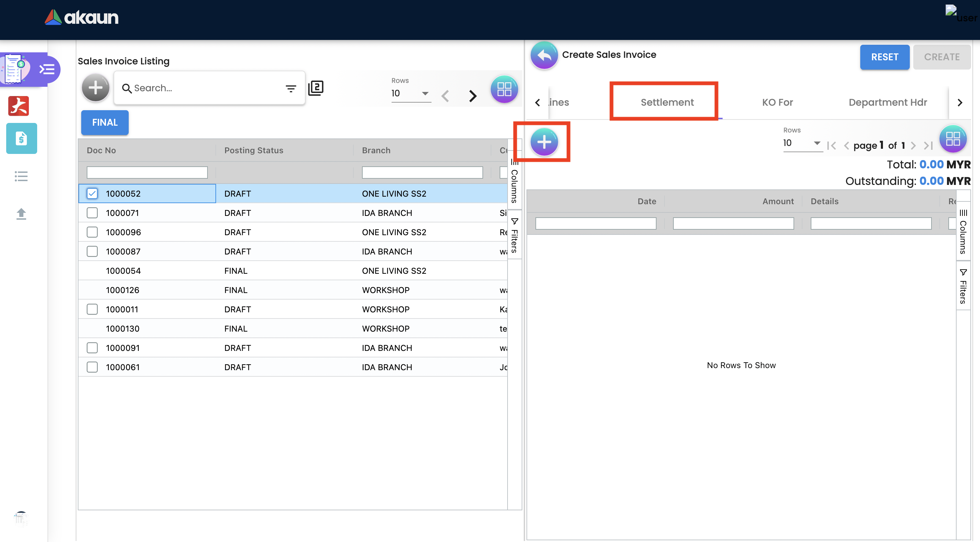Viewport: 980px width, 542px height.
Task: Open the list icon in left sidebar
Action: 21,176
